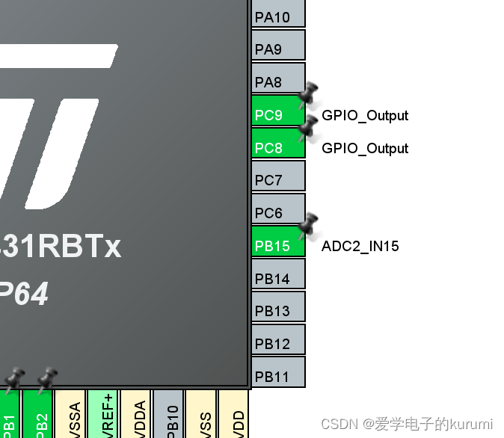This screenshot has width=504, height=438.
Task: Select the PB12 pin
Action: tap(278, 339)
